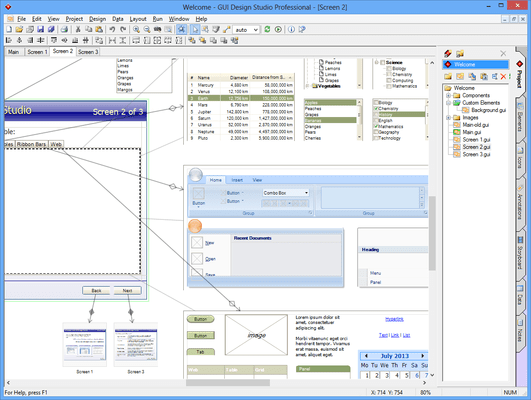Select Background.gui in project tree
The height and width of the screenshot is (400, 531).
tap(488, 110)
